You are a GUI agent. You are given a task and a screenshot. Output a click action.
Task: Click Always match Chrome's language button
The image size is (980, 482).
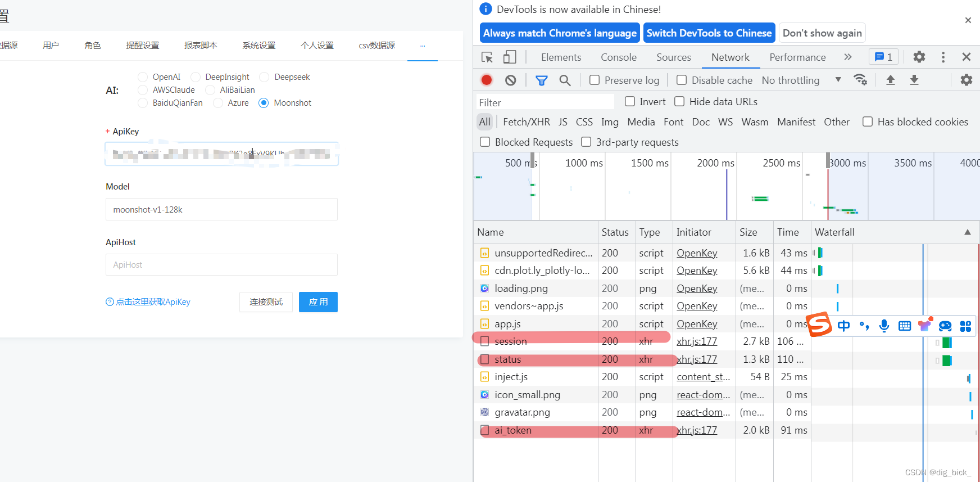pyautogui.click(x=560, y=33)
